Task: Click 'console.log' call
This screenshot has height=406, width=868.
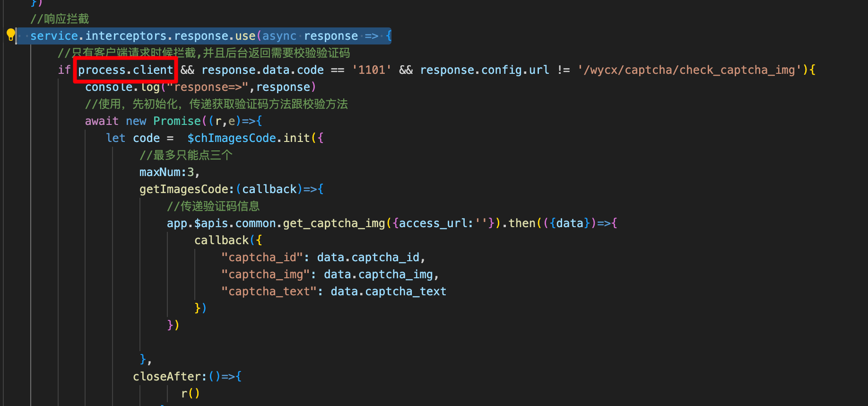Action: [x=122, y=87]
